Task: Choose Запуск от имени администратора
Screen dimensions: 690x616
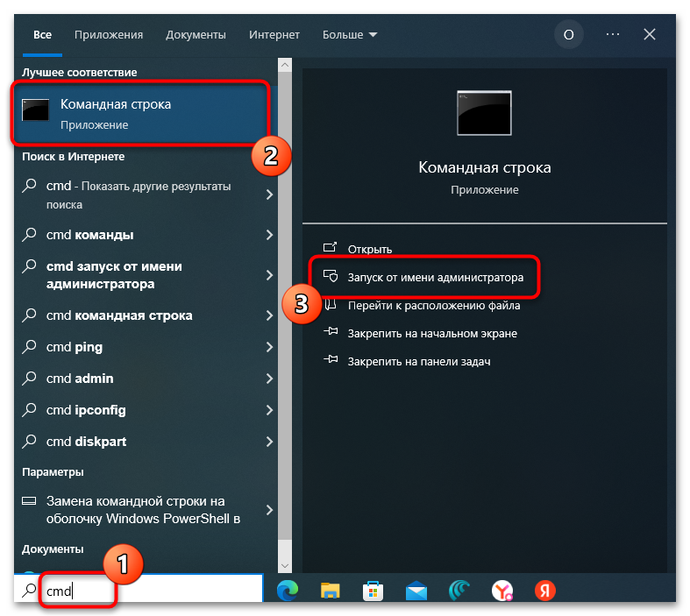Action: coord(436,278)
